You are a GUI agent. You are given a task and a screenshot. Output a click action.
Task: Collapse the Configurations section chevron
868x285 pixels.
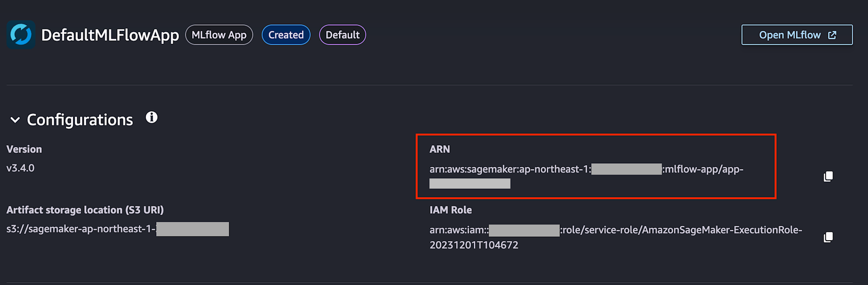(15, 120)
